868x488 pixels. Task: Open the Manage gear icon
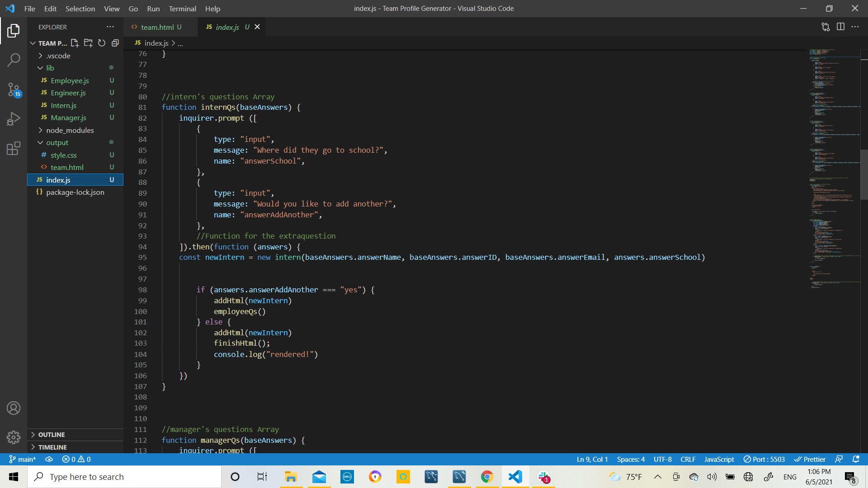14,437
